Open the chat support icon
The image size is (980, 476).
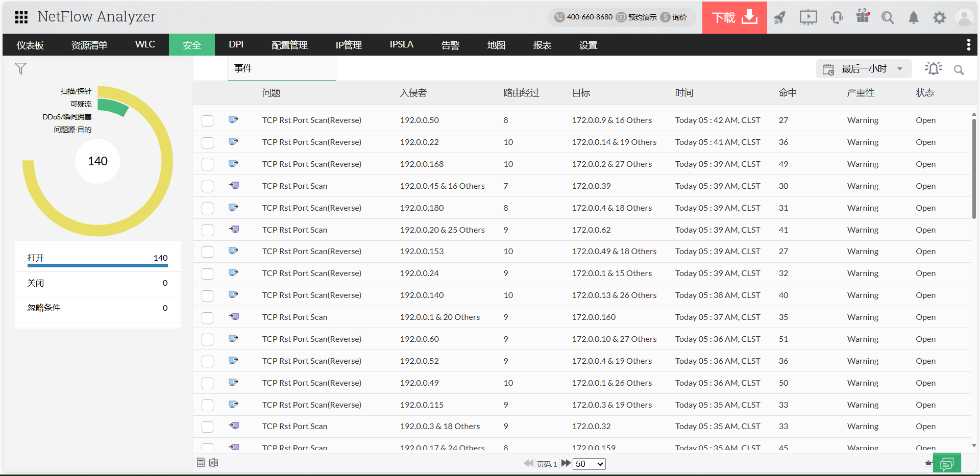coord(947,463)
